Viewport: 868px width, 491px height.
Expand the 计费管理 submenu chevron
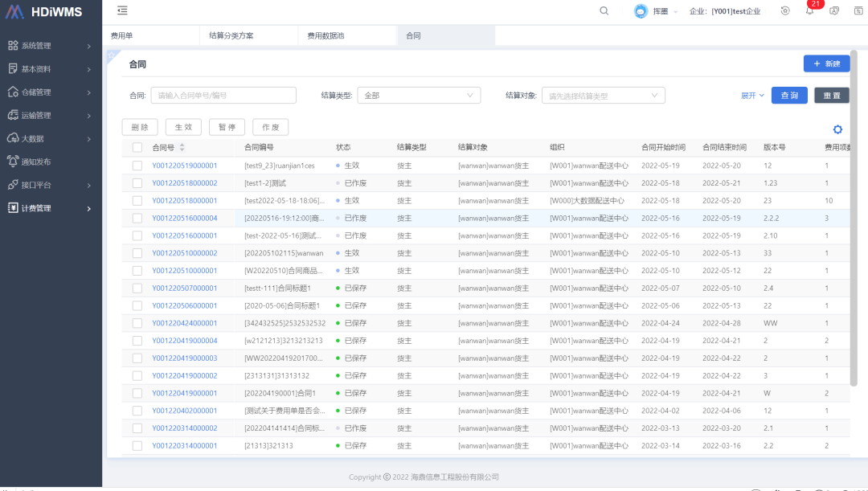click(88, 209)
